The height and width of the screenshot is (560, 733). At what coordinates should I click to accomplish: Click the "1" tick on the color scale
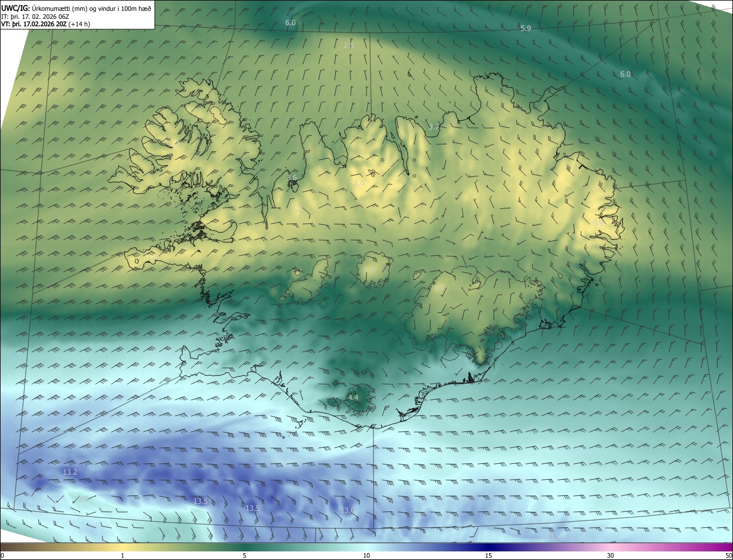point(123,555)
